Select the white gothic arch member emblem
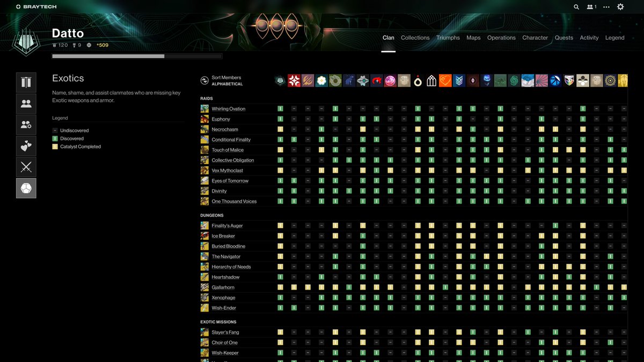The width and height of the screenshot is (644, 362). tap(431, 81)
